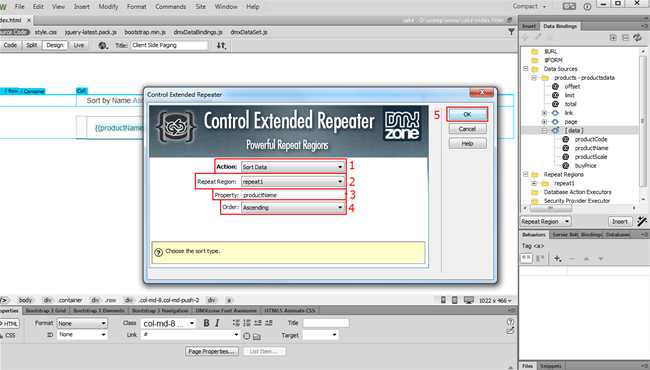Click the Property field containing productName
This screenshot has width=650, height=370.
(293, 195)
